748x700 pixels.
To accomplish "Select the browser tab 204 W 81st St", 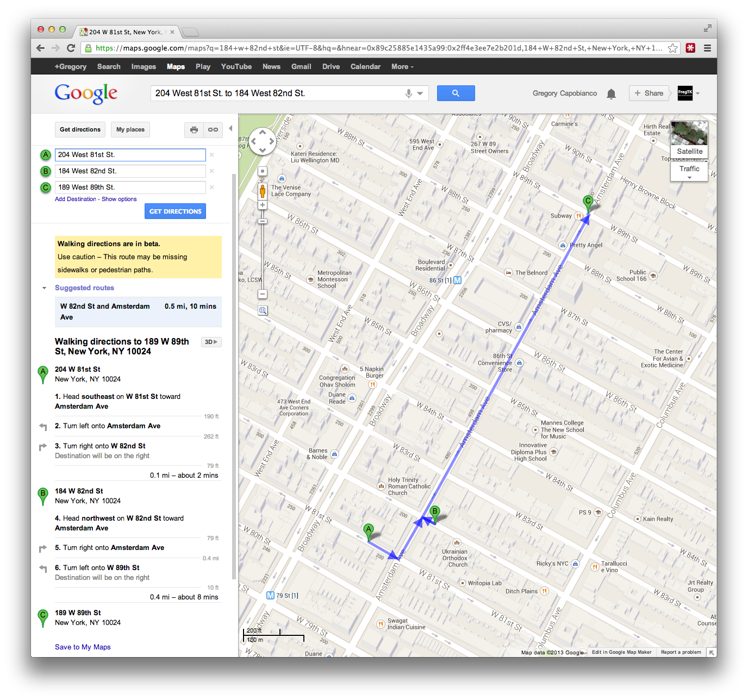I will click(x=126, y=32).
